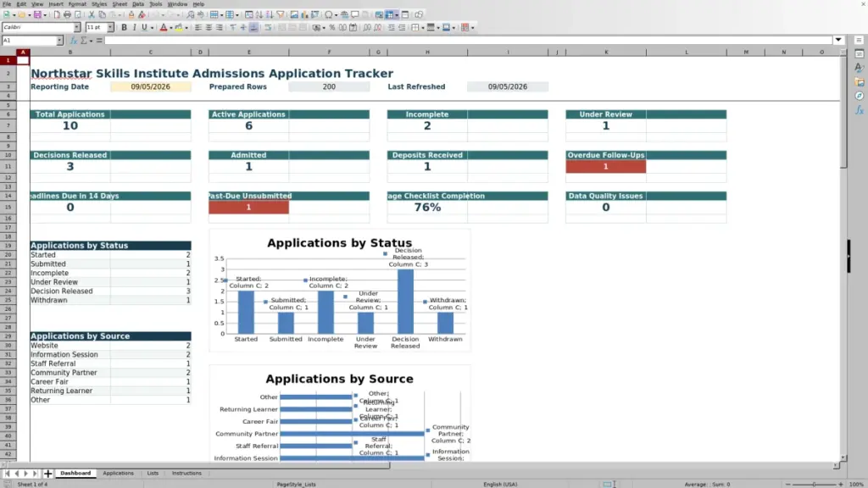Expand the formula bar dropdown arrow
Image resolution: width=868 pixels, height=488 pixels.
[x=838, y=40]
